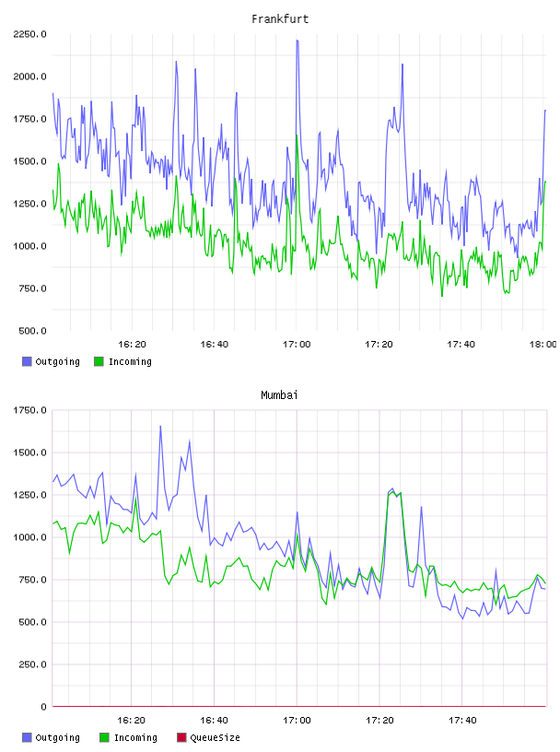This screenshot has width=560, height=752.
Task: Select the Incoming label in Mumbai legend
Action: point(135,738)
